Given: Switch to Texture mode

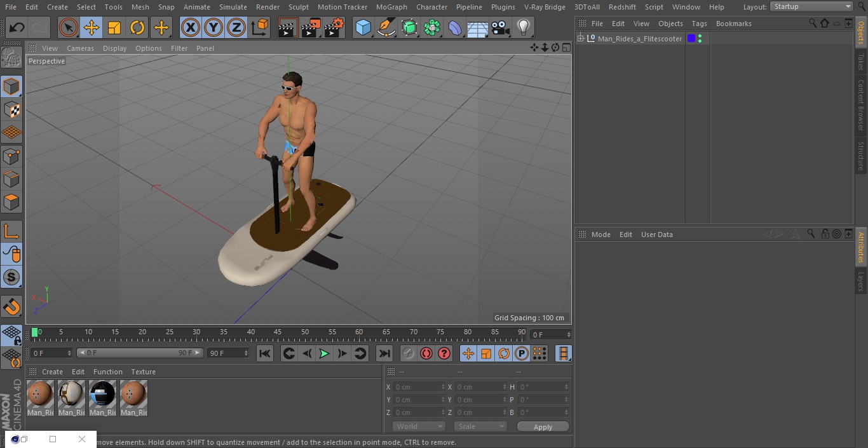Looking at the screenshot, I should click(x=11, y=109).
